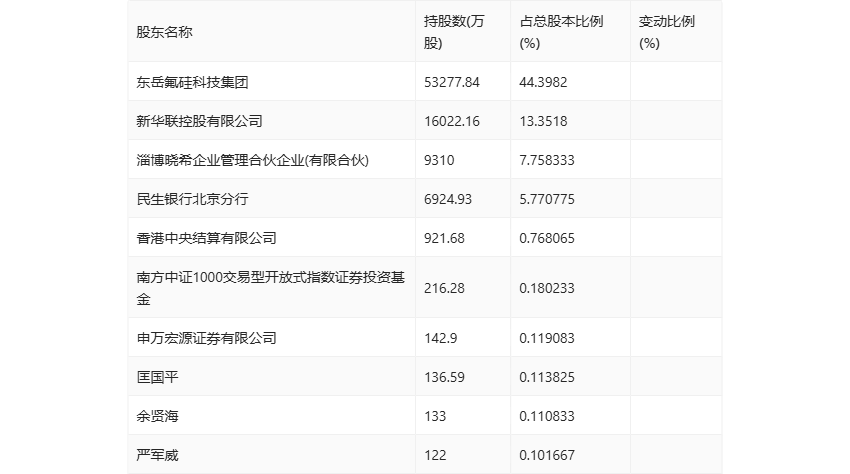Select 南方中证1000交易型开放式指数证券投资基金 row name
The image size is (850, 474).
tap(271, 288)
